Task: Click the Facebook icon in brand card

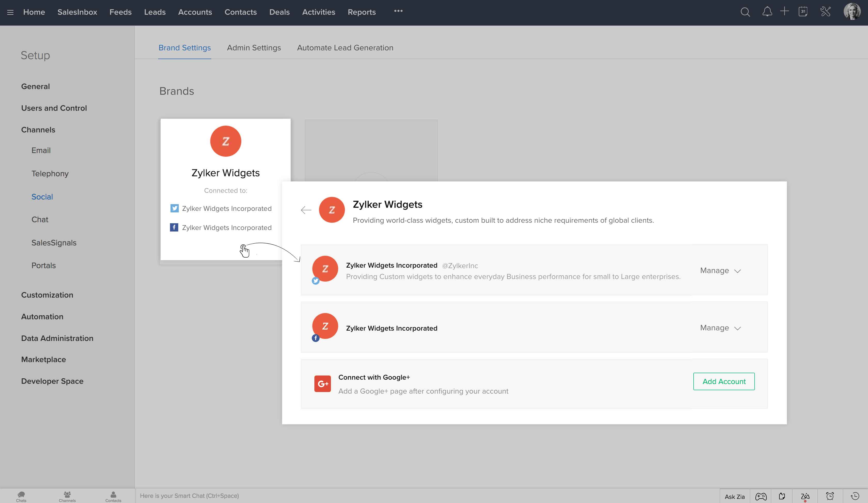Action: click(x=174, y=227)
